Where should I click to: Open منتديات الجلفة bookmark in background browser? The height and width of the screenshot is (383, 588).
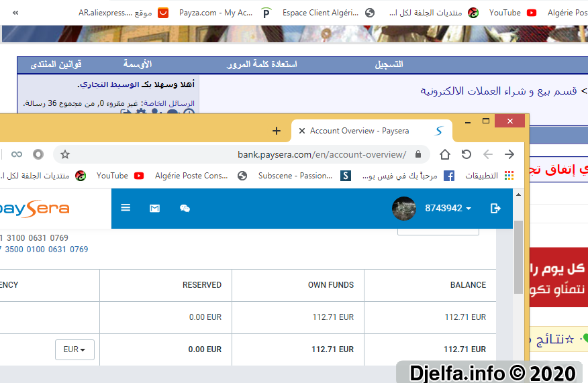click(434, 13)
